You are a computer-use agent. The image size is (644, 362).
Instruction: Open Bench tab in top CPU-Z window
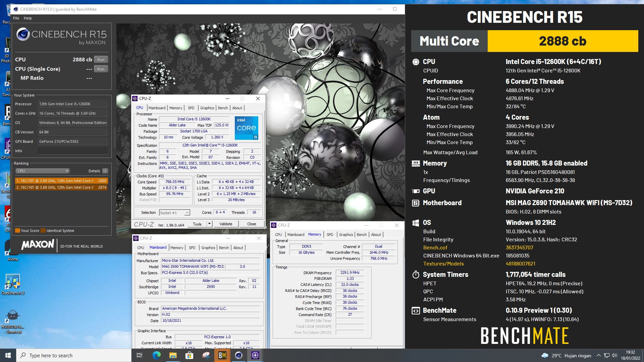click(x=223, y=108)
